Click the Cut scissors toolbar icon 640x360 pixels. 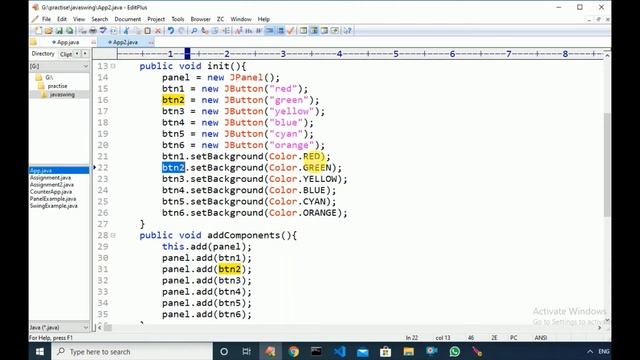[126, 31]
